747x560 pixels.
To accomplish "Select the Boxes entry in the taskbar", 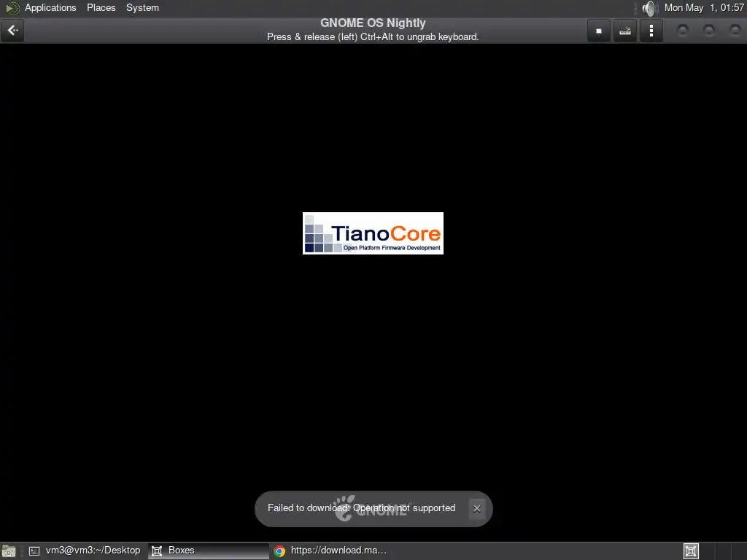I will (209, 551).
